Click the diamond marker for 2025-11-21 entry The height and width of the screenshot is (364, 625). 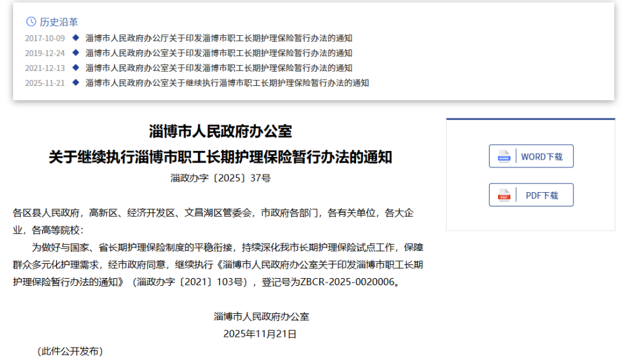pyautogui.click(x=76, y=83)
